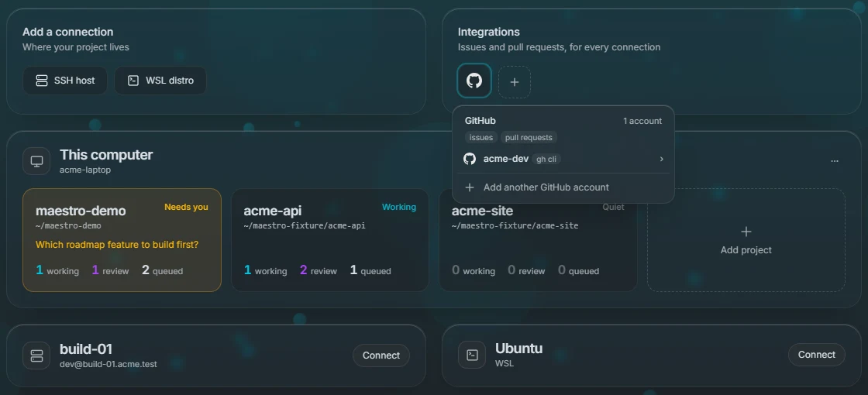This screenshot has height=395, width=868.
Task: Click the build-01 server icon
Action: click(x=36, y=355)
